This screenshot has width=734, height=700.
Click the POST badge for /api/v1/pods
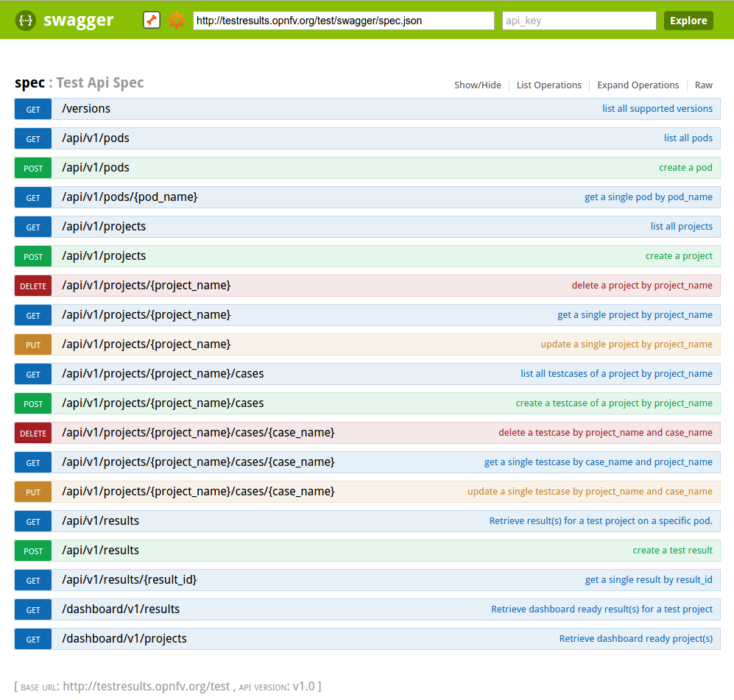click(x=33, y=169)
